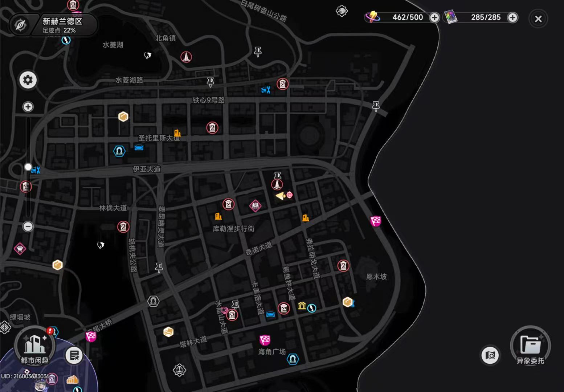The height and width of the screenshot is (392, 564).
Task: Select blue hexagon gate beside the blue car
Action: (x=119, y=151)
